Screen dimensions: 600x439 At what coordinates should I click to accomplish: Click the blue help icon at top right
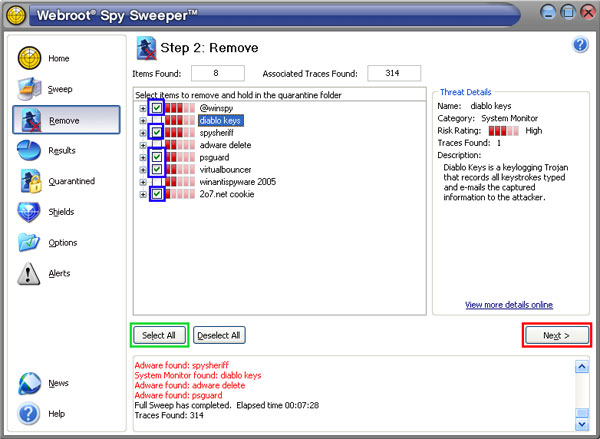tap(580, 45)
